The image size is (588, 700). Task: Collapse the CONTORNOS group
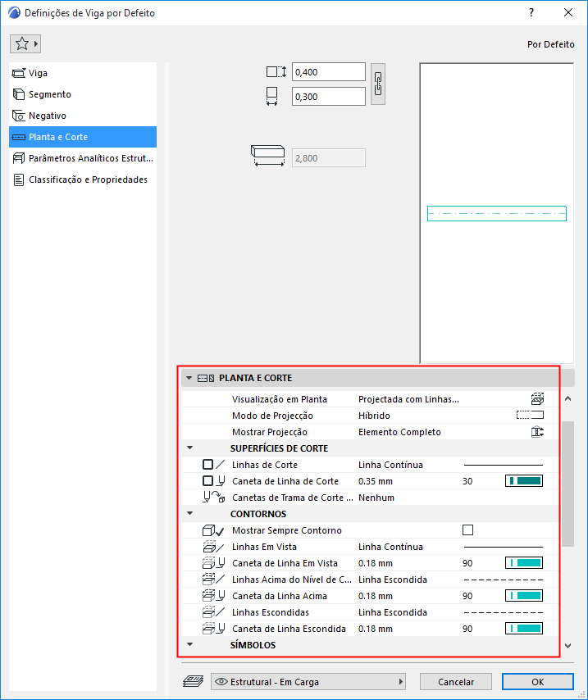tap(190, 513)
